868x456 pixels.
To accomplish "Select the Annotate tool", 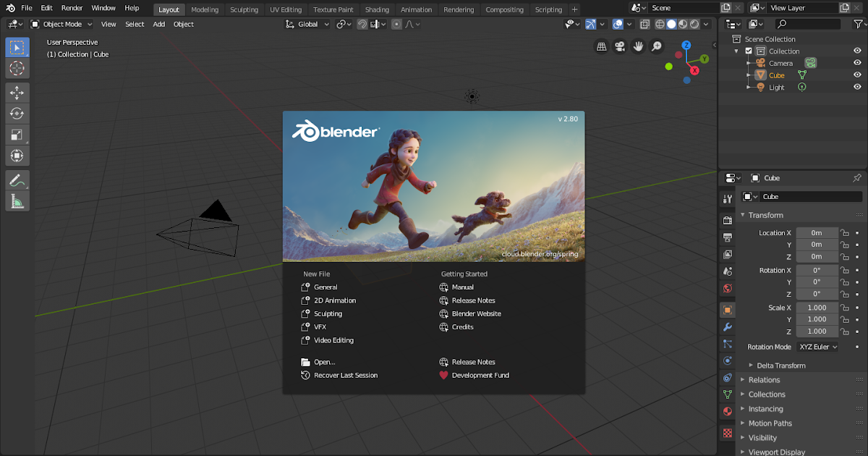I will [x=17, y=180].
